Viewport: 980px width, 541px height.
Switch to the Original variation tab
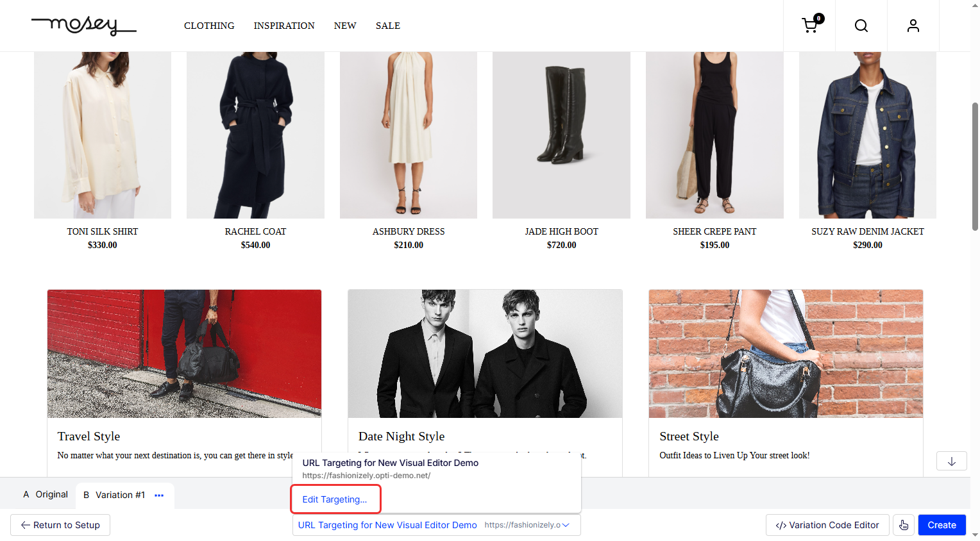[x=46, y=495]
